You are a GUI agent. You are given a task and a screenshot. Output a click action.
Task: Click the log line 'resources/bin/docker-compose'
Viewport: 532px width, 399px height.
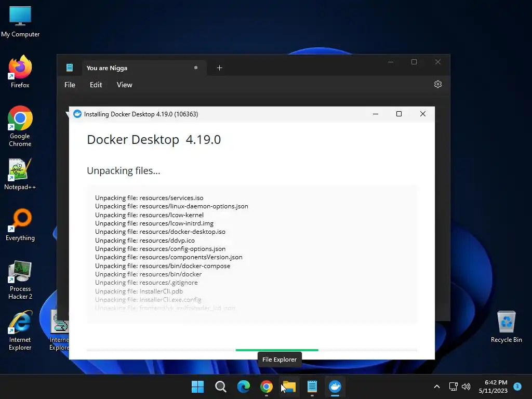[x=163, y=265]
